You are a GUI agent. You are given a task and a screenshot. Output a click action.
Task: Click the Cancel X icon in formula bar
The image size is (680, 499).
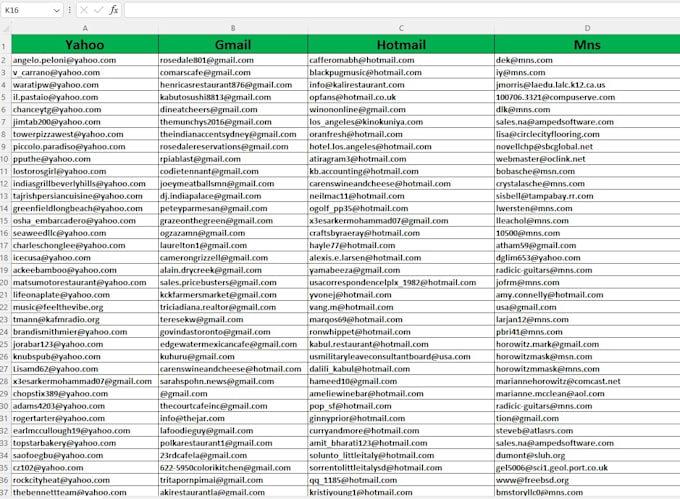[x=84, y=10]
